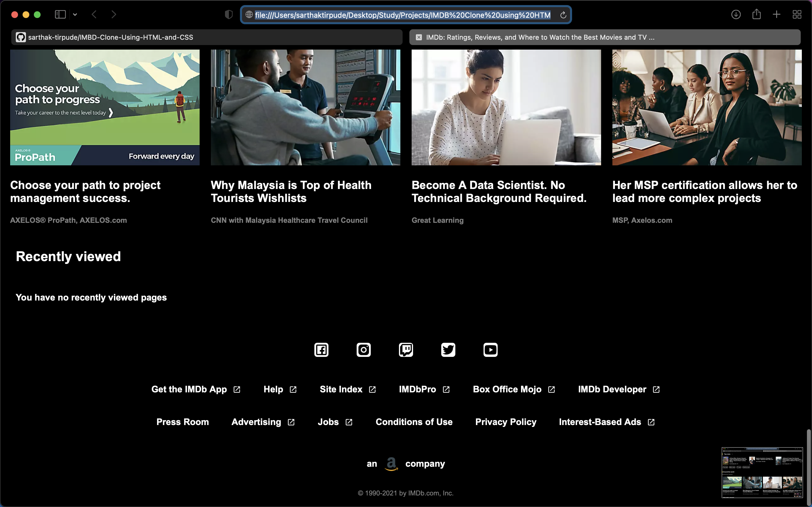Reload the current page
Image resolution: width=812 pixels, height=507 pixels.
click(563, 15)
